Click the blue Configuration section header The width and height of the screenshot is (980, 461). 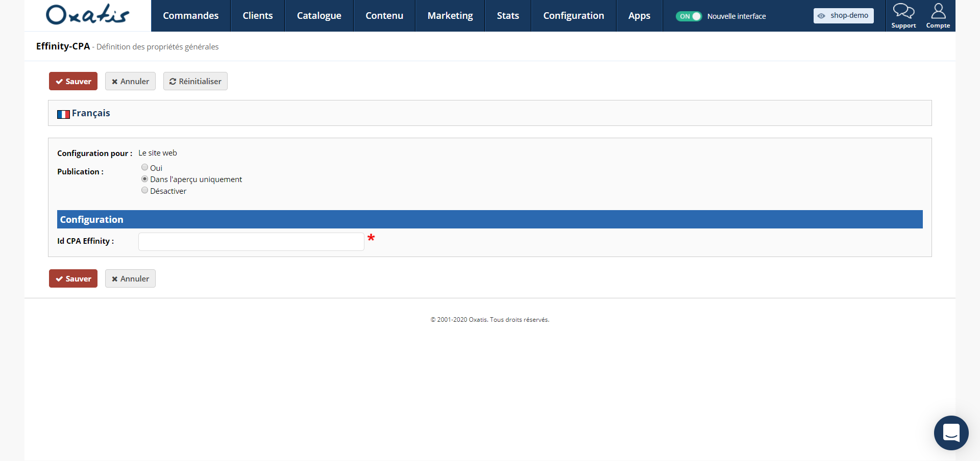coord(490,219)
